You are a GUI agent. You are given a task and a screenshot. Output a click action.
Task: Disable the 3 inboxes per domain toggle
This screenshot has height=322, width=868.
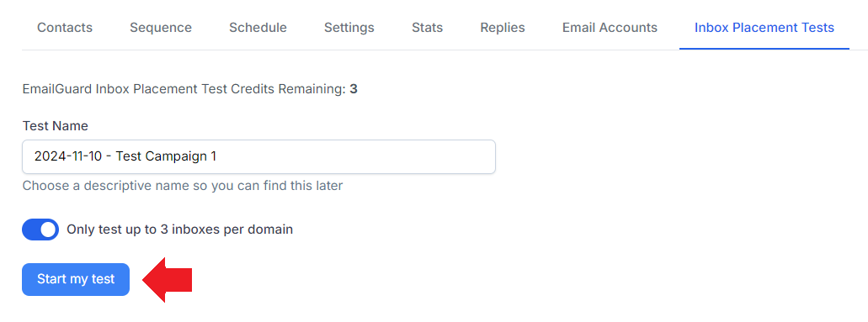pos(40,229)
